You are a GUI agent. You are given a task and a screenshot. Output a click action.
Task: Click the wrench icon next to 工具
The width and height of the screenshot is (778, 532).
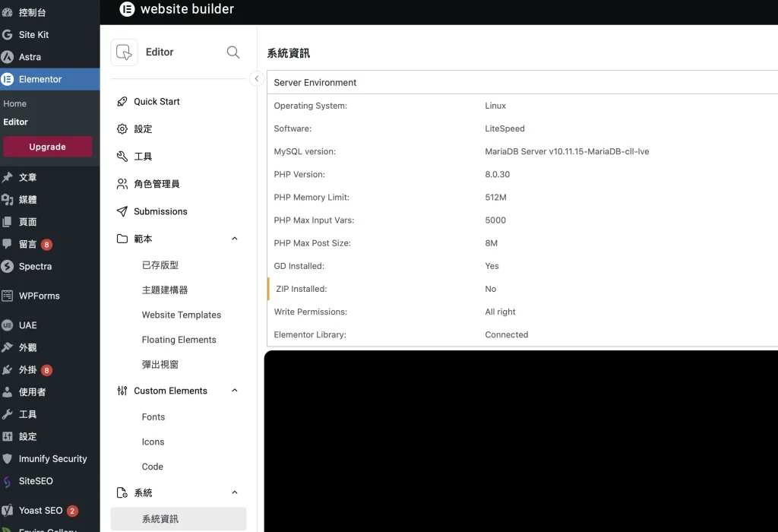pos(122,156)
